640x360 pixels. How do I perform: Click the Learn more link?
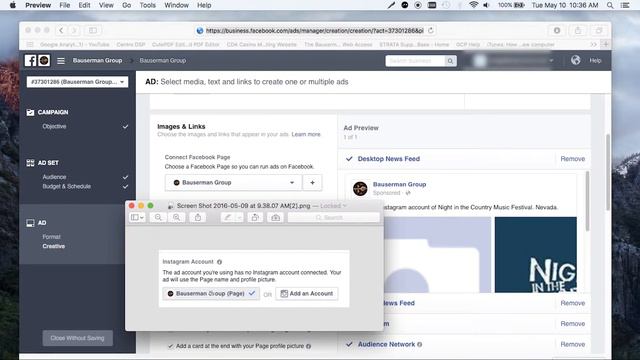pyautogui.click(x=306, y=134)
